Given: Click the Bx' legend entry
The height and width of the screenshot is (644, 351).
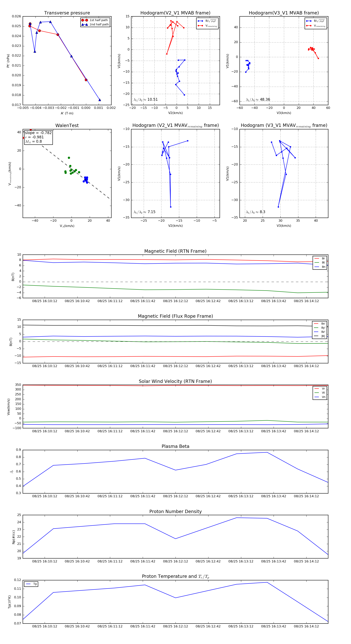Looking at the screenshot, I should point(320,324).
